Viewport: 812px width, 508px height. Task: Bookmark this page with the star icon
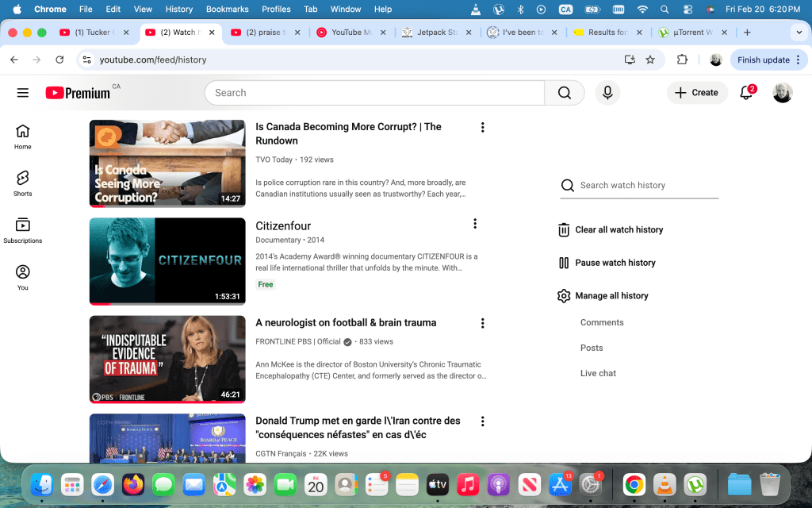[x=650, y=60]
